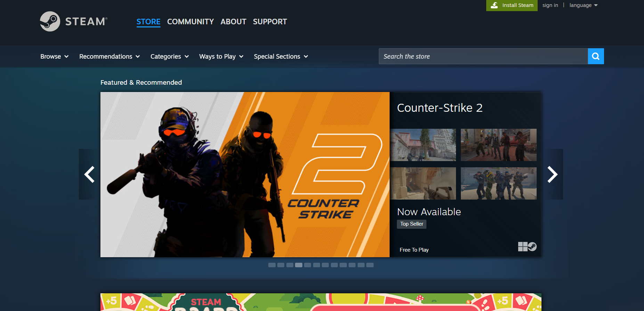Click the Install Steam download button
The height and width of the screenshot is (311, 644).
(x=512, y=5)
